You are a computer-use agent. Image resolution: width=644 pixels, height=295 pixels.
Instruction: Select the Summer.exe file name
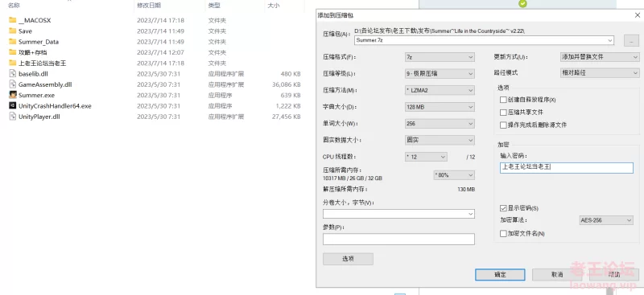click(36, 95)
